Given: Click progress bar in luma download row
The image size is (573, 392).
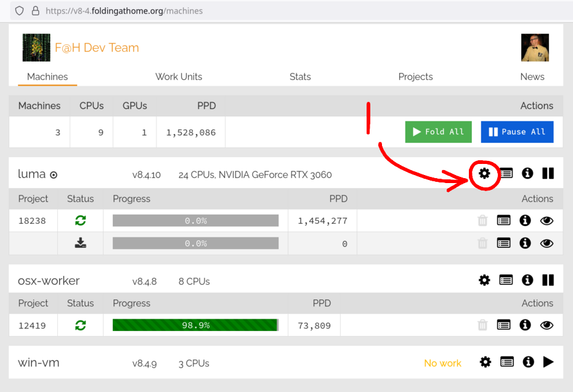Looking at the screenshot, I should click(195, 243).
